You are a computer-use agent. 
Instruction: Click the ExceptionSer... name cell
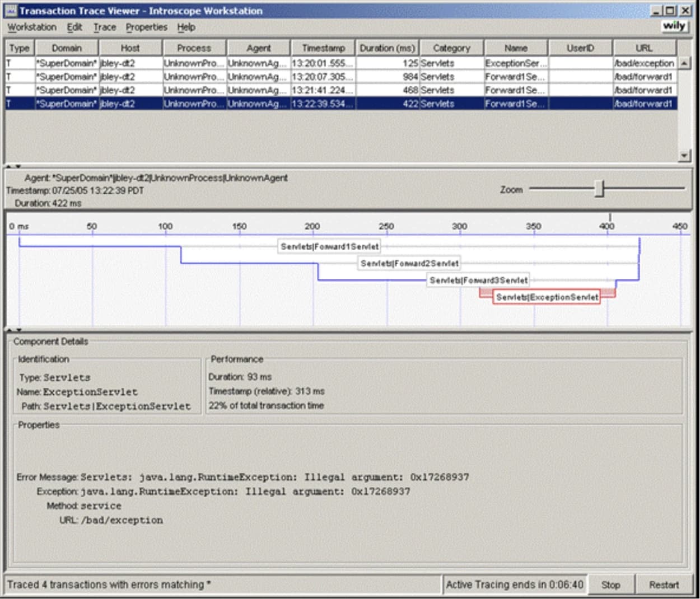click(x=516, y=63)
